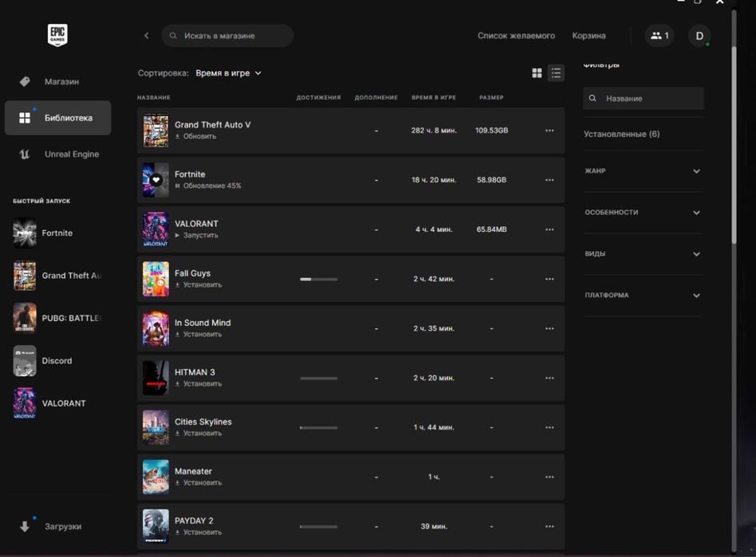Expand the ПЛАТФОРМА filter
The width and height of the screenshot is (756, 557).
tap(644, 296)
